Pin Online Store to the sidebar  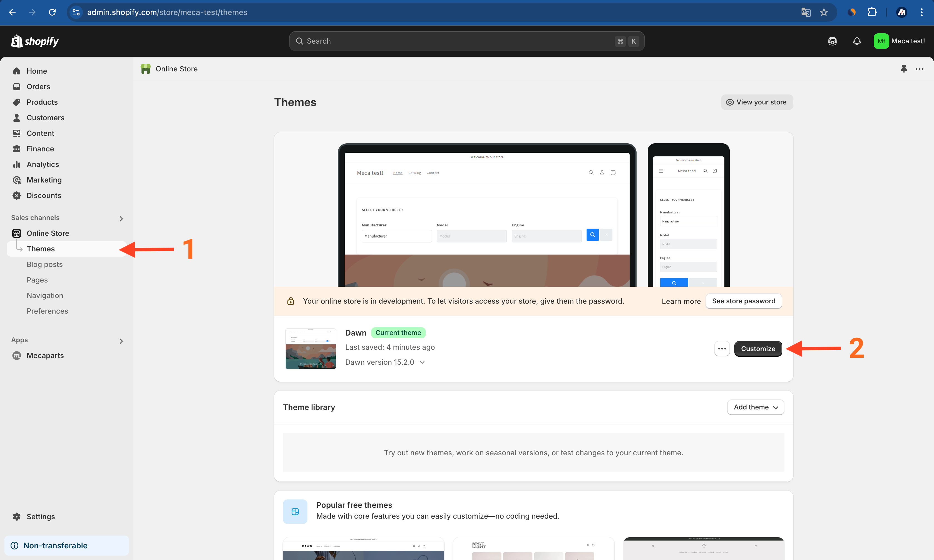click(903, 69)
